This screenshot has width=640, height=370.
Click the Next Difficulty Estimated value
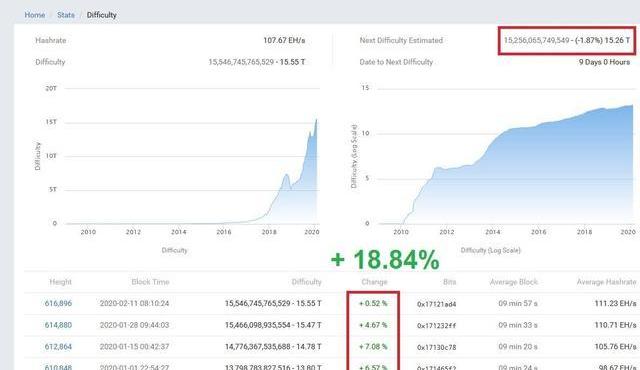pyautogui.click(x=567, y=40)
